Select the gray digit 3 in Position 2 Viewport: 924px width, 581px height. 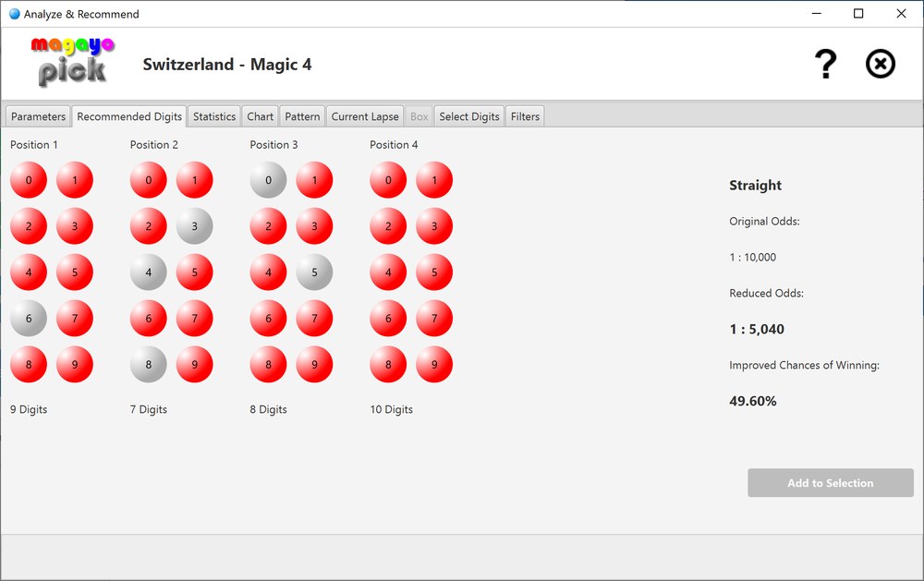pyautogui.click(x=195, y=225)
